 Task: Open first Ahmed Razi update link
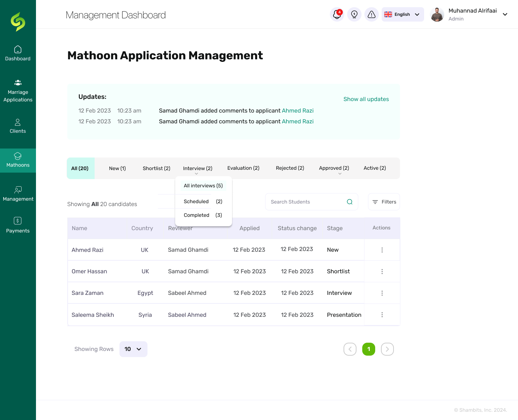coord(298,111)
